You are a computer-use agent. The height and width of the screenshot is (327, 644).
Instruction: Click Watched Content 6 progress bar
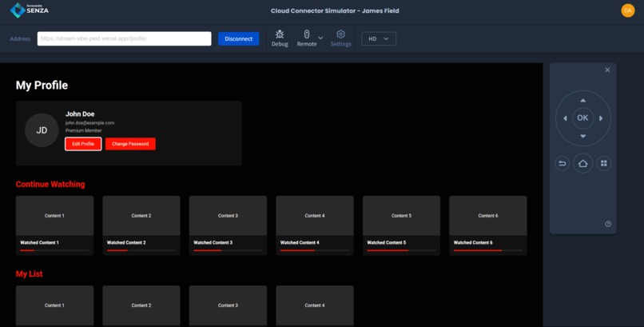[488, 250]
